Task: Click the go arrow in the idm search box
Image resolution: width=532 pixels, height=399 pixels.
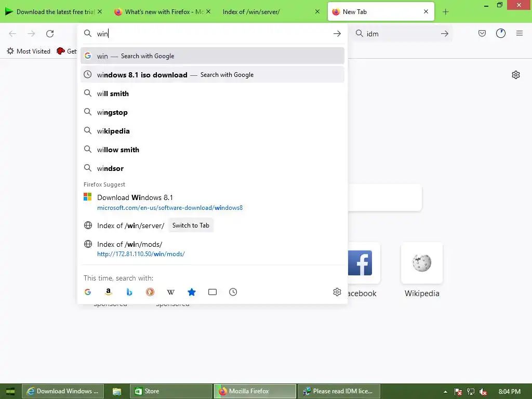Action: click(445, 34)
